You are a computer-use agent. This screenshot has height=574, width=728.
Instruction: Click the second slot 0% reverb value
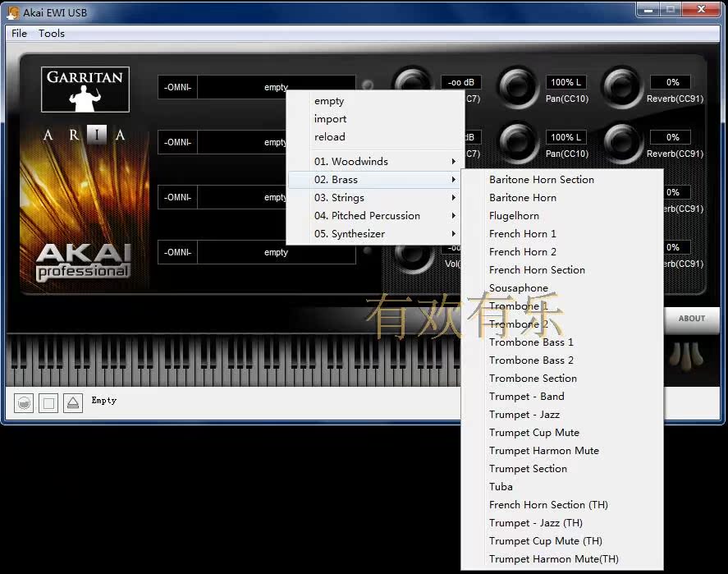pos(671,137)
